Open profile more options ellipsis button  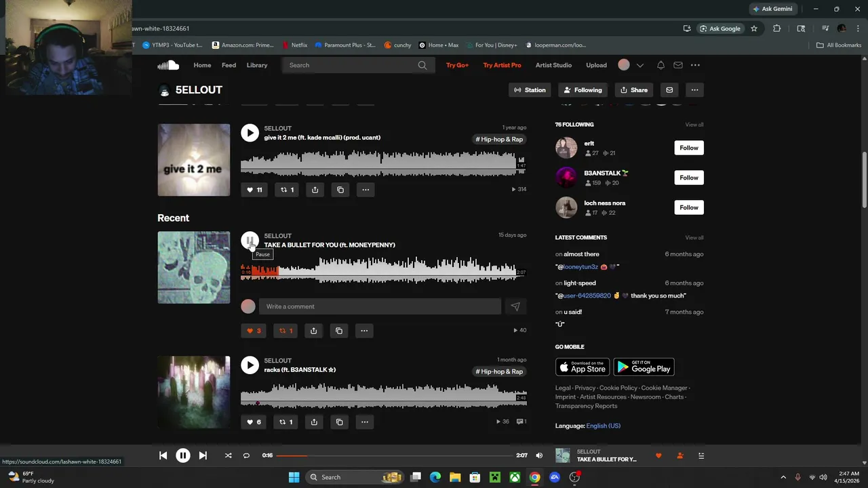694,90
